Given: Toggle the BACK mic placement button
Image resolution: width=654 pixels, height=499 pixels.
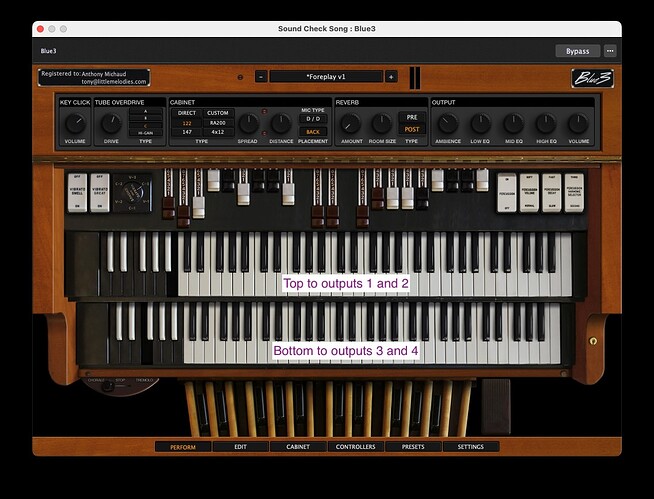Looking at the screenshot, I should tap(313, 132).
